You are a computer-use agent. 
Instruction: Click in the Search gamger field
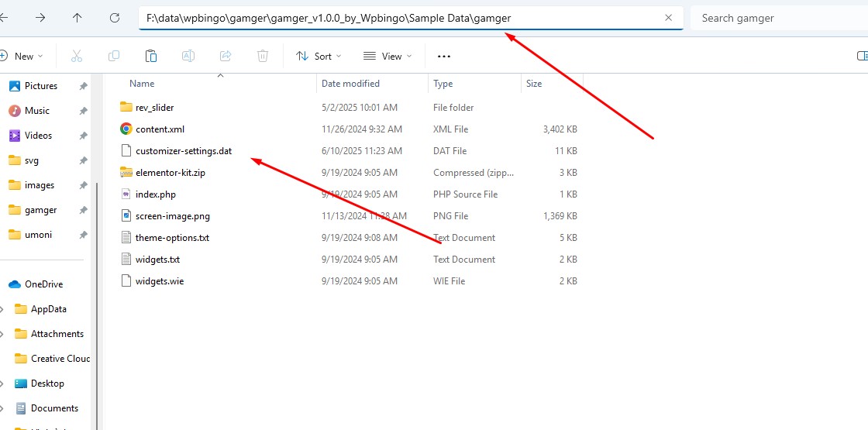coord(775,18)
